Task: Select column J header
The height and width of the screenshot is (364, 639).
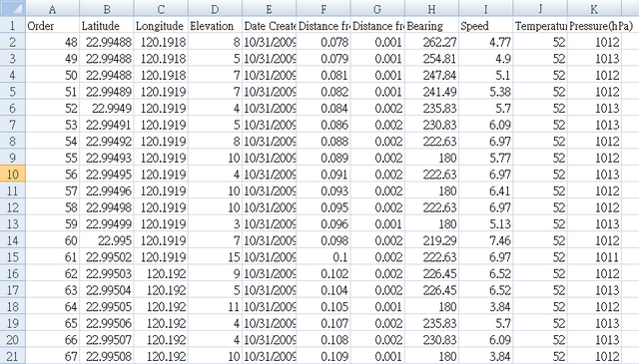Action: click(x=540, y=8)
